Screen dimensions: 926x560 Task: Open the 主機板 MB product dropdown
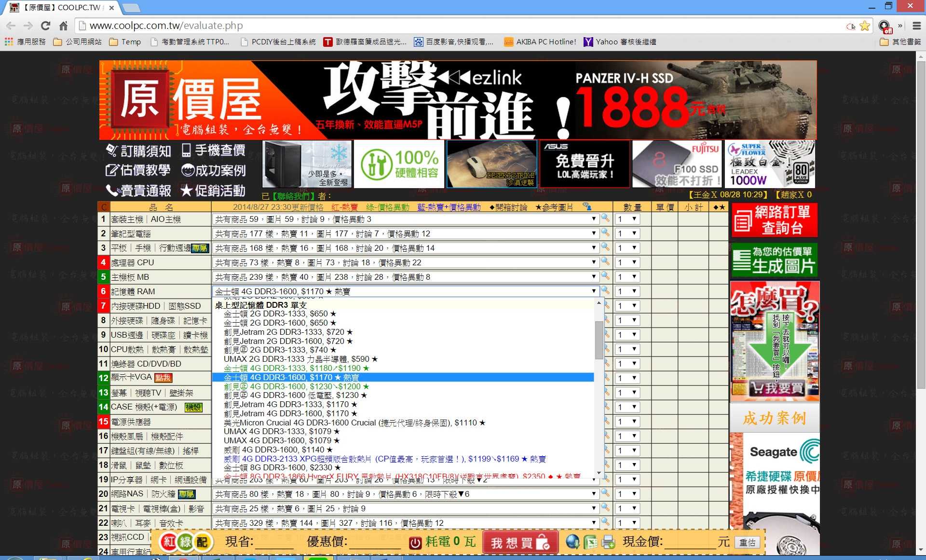[406, 277]
